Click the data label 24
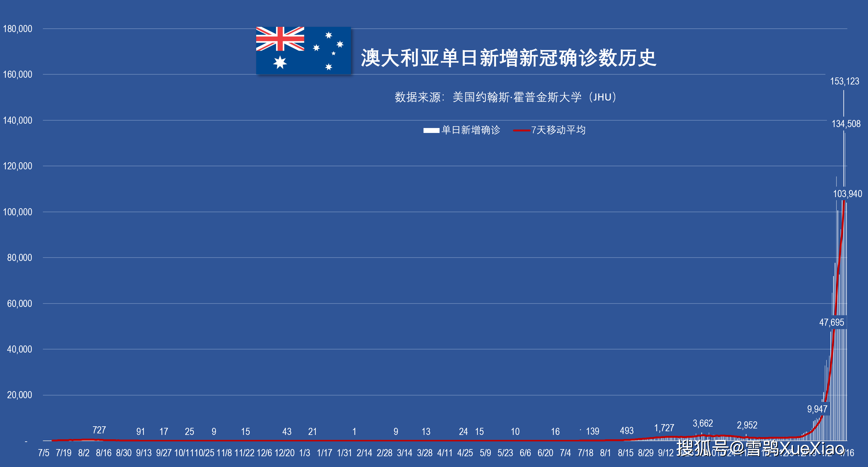This screenshot has height=467, width=868. (463, 432)
